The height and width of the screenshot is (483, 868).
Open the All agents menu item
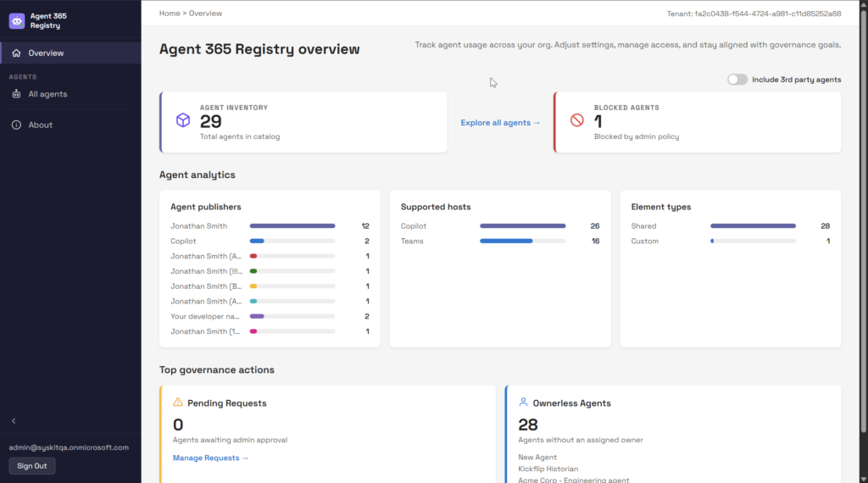(71, 94)
